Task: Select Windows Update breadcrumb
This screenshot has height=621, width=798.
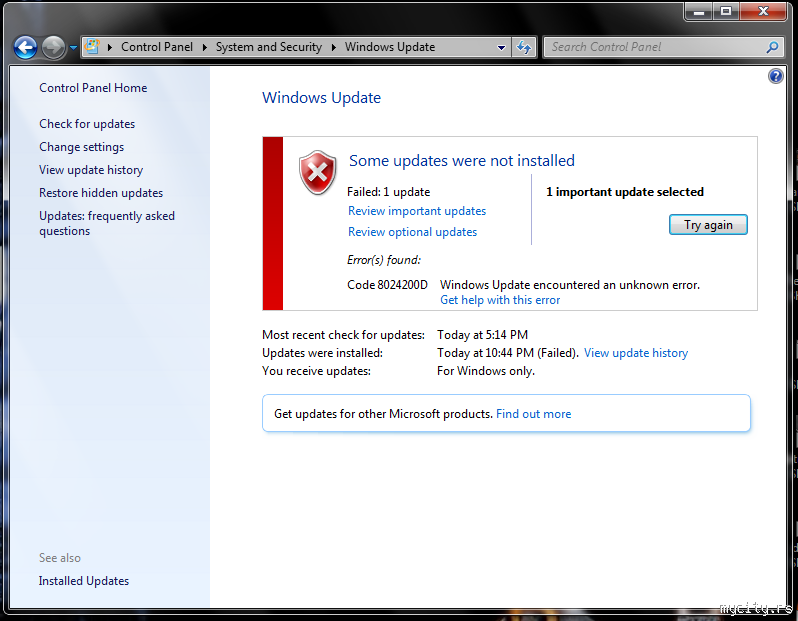Action: coord(390,47)
